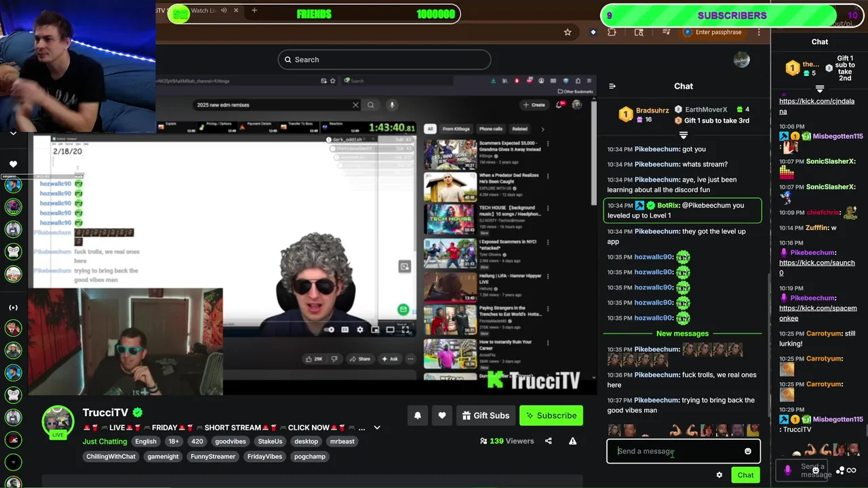Bookmark this page with star icon

568,32
